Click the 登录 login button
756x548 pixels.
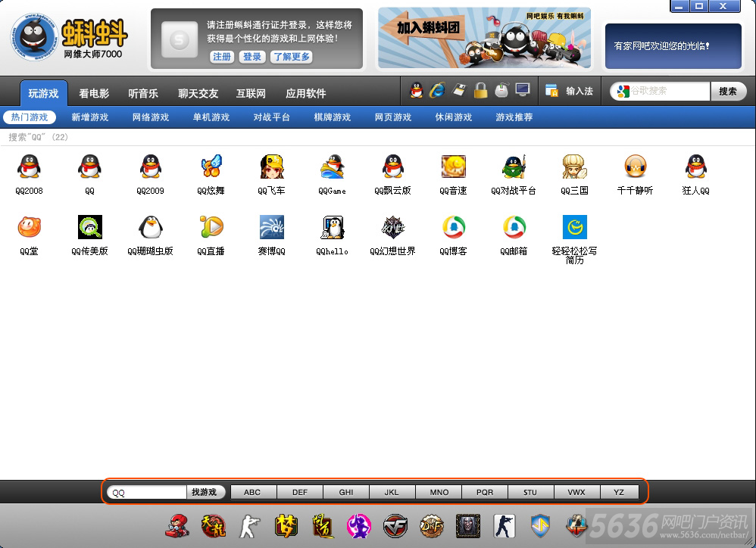[x=252, y=57]
